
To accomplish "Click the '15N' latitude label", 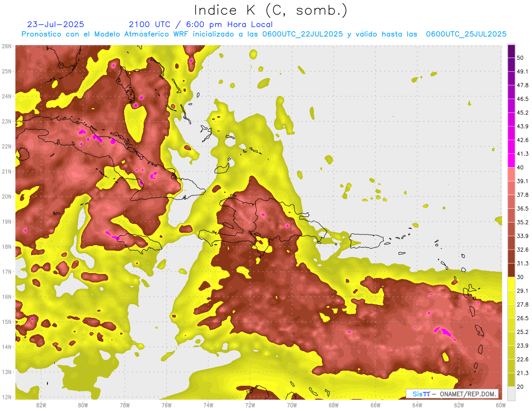I will [x=6, y=321].
